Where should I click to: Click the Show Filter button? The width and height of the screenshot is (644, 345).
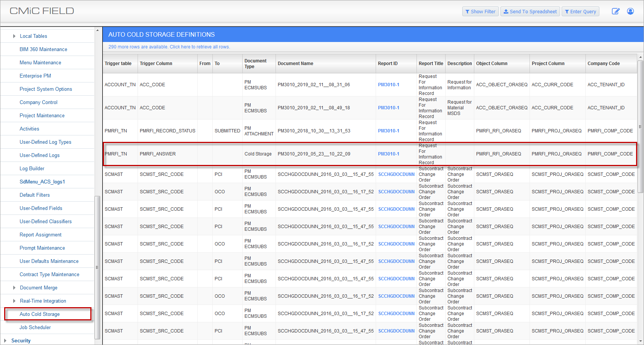(x=480, y=11)
